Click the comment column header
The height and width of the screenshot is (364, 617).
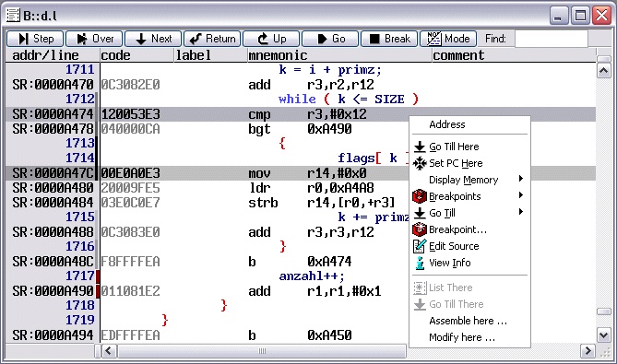[514, 55]
